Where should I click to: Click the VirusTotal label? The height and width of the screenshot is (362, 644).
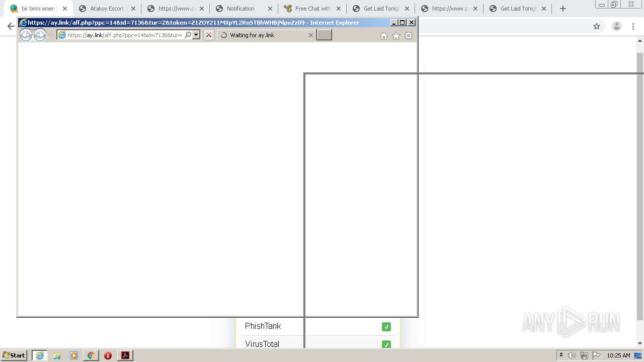262,344
